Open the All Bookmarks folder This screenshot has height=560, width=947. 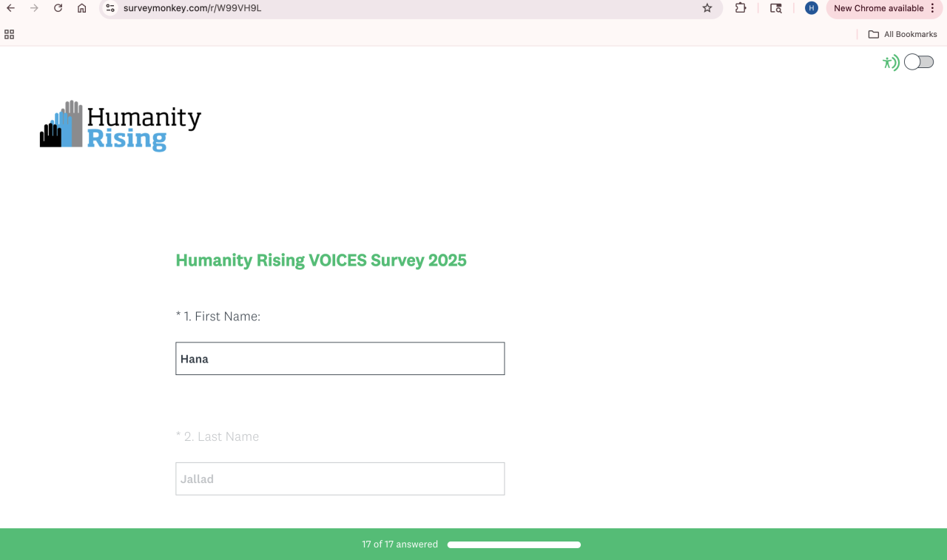(x=903, y=34)
